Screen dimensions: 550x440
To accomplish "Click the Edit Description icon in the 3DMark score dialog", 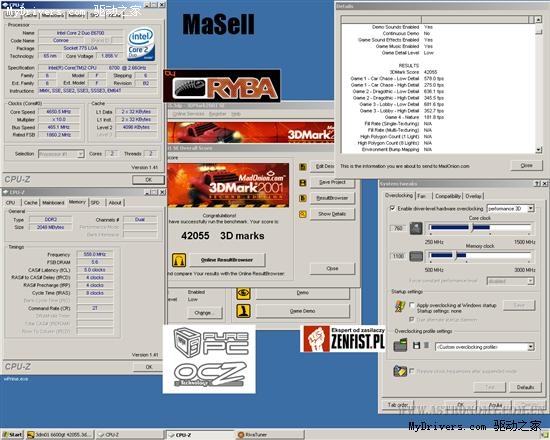I will click(x=303, y=167).
